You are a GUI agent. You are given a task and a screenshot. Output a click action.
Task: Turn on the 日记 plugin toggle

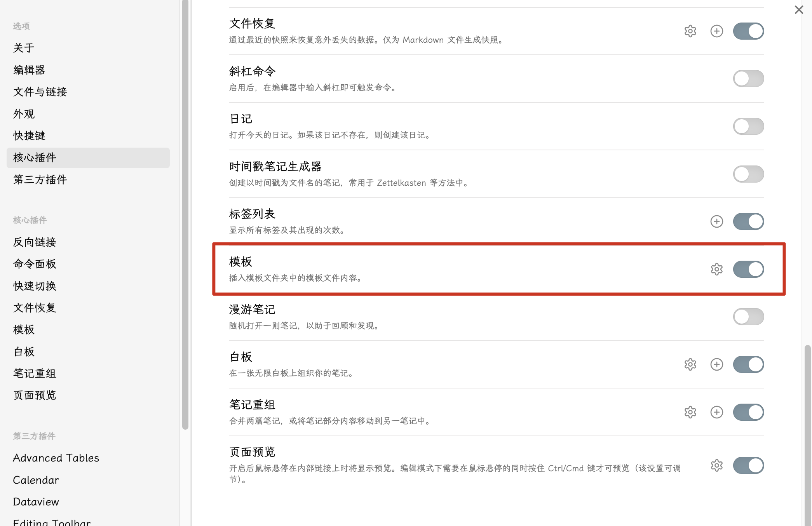coord(748,126)
